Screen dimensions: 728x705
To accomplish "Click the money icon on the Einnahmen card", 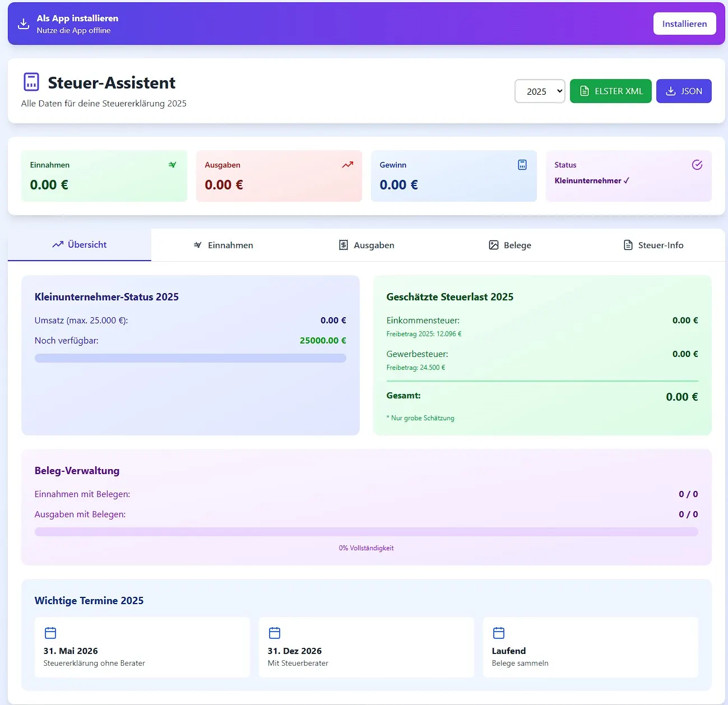I will pos(172,165).
